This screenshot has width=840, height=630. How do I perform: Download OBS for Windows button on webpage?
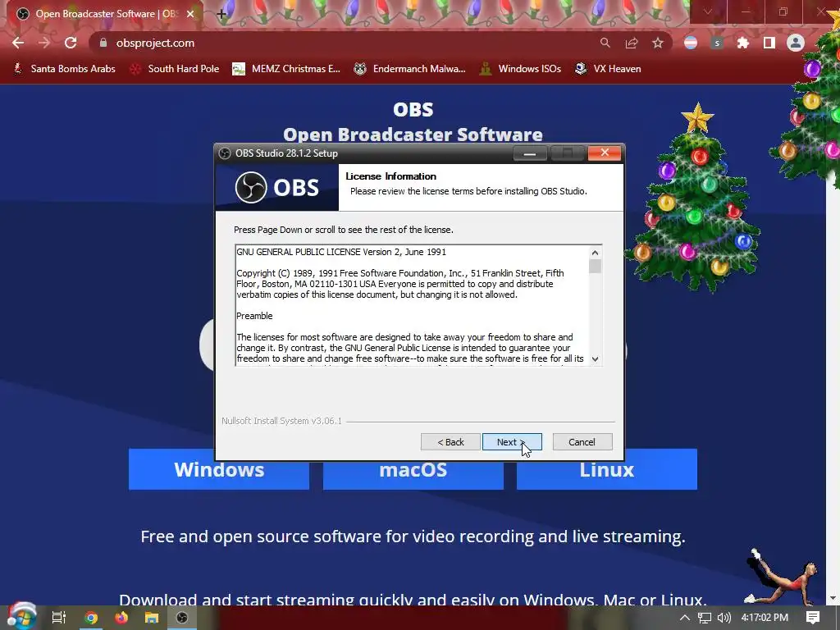pos(219,470)
